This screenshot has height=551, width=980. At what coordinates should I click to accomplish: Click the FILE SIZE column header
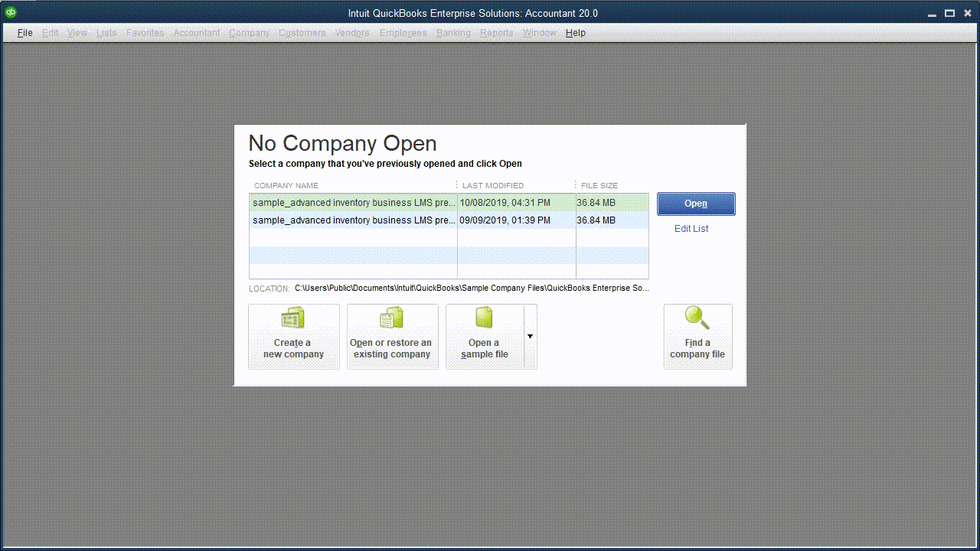coord(599,185)
